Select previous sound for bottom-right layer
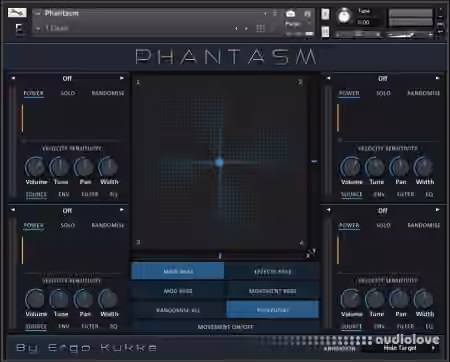 pyautogui.click(x=328, y=210)
